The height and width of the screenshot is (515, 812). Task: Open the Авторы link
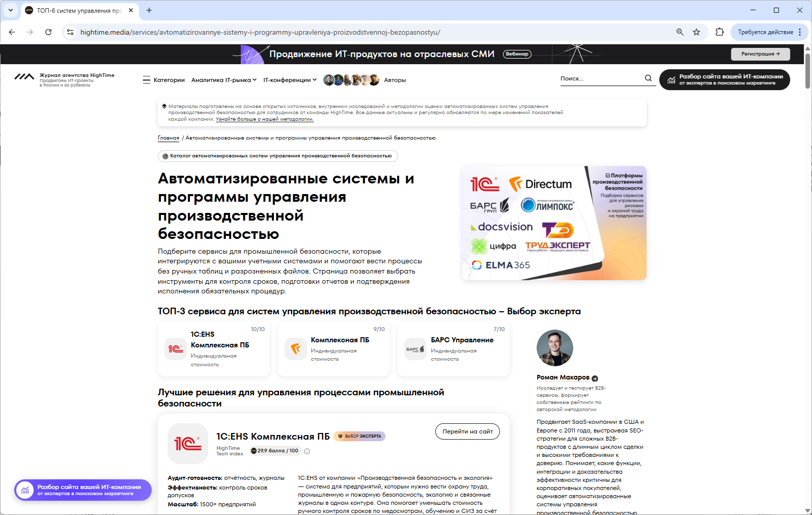coord(395,80)
